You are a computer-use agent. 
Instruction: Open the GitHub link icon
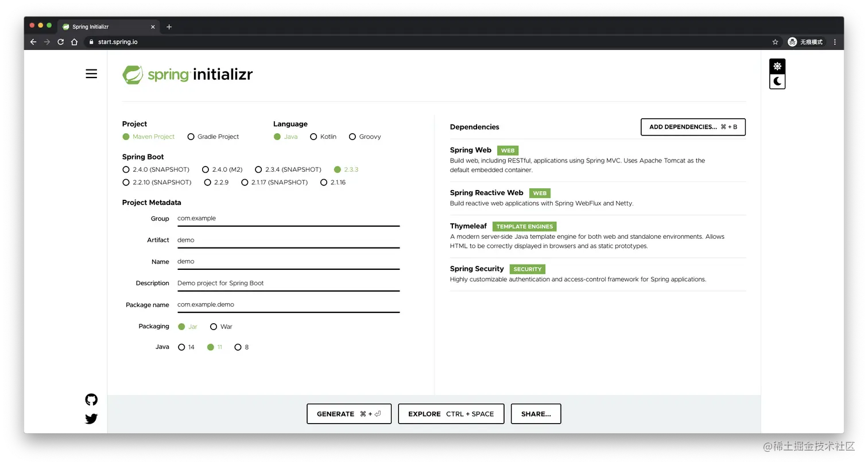point(91,400)
